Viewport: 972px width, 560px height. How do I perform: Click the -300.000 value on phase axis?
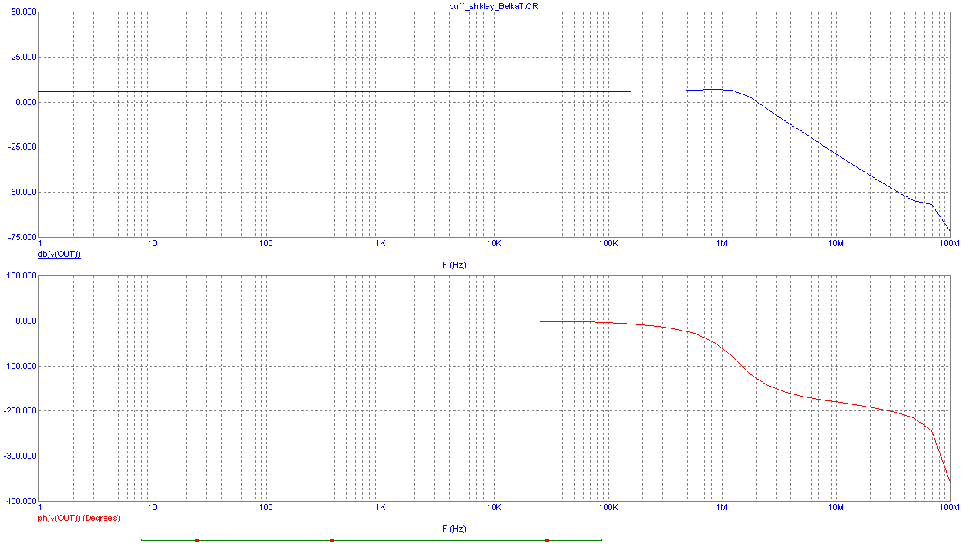point(19,456)
